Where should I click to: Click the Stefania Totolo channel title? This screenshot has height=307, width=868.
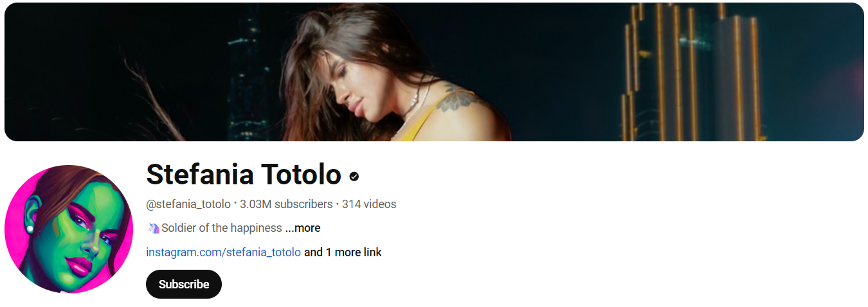[x=244, y=174]
